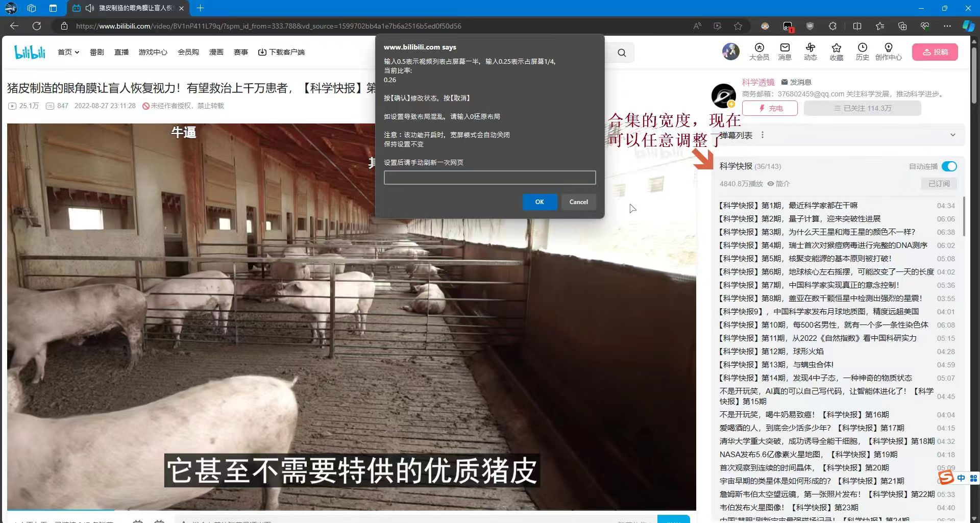Open 创作中心 creator center icon
Viewport: 980px width, 523px height.
pos(889,52)
